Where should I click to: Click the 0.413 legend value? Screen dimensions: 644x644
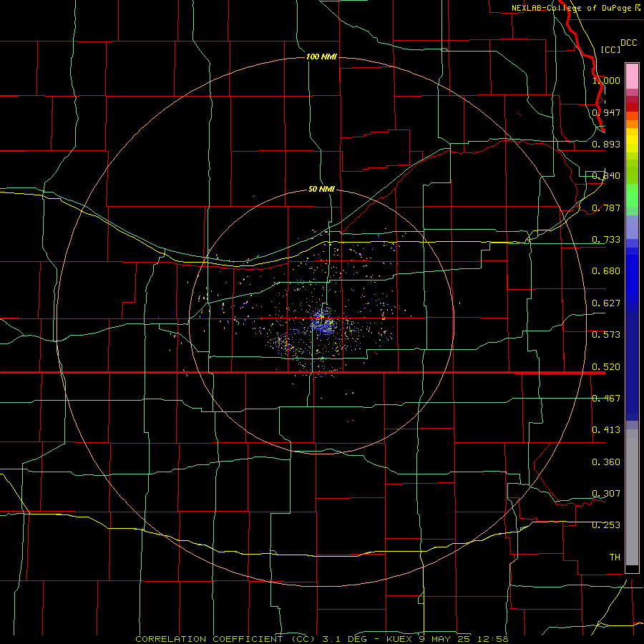[x=606, y=430]
